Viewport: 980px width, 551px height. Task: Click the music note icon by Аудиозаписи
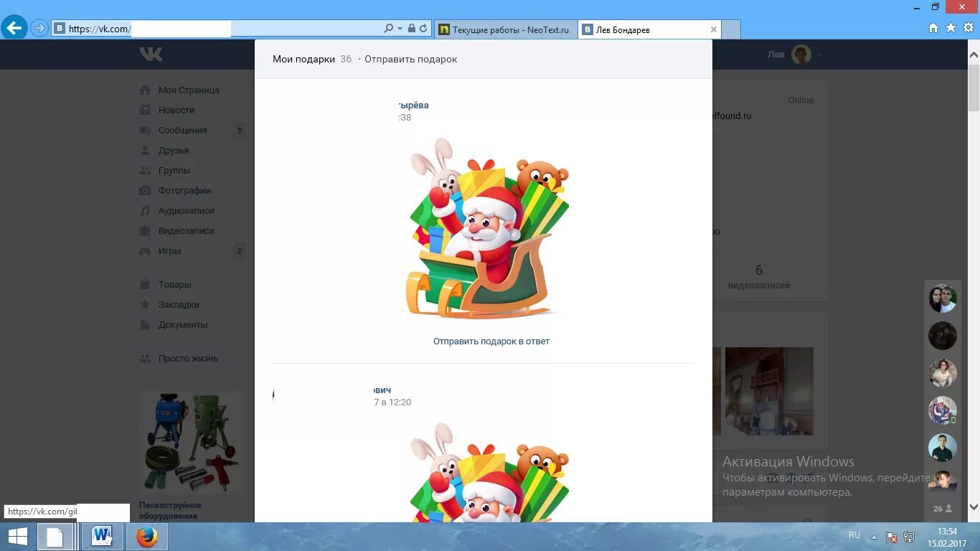(x=145, y=210)
